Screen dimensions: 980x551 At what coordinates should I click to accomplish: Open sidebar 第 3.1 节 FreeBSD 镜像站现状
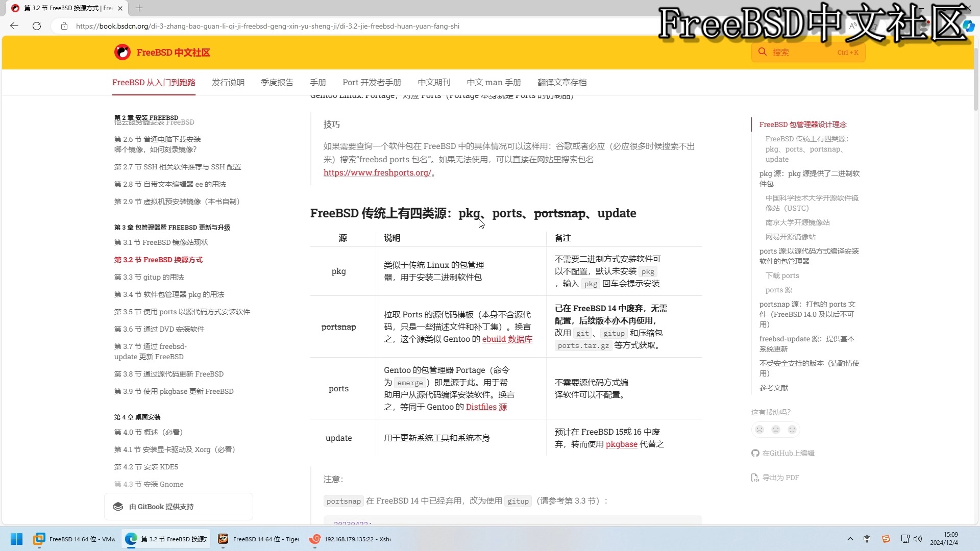161,242
